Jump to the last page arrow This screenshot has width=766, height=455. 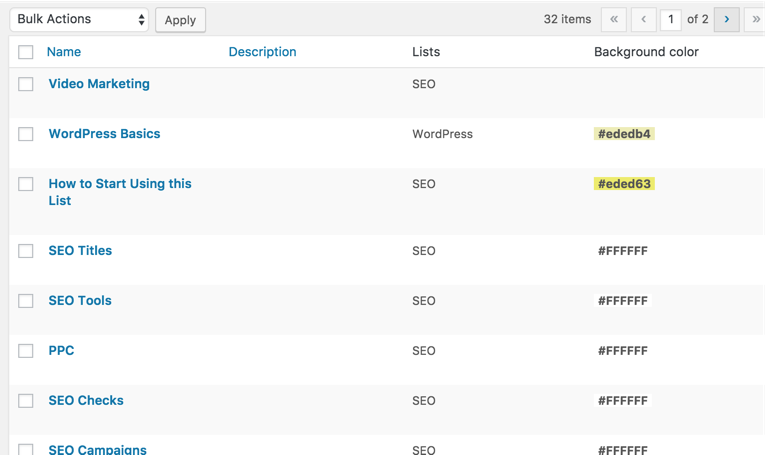pos(755,20)
